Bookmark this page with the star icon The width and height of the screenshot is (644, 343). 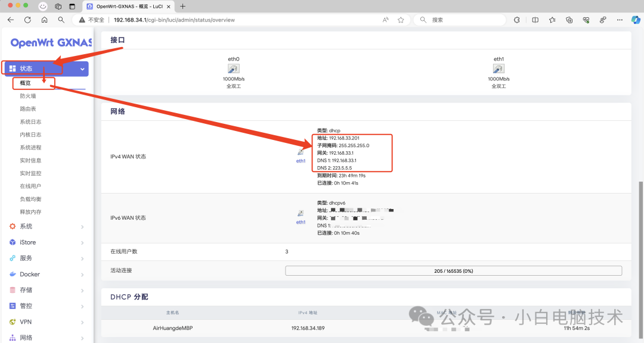click(x=401, y=20)
